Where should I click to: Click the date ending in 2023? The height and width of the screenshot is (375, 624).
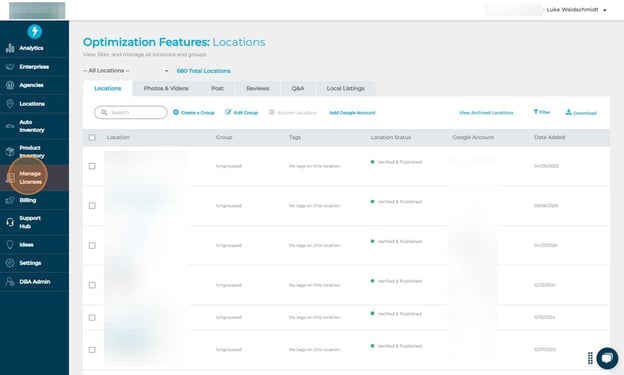(544, 350)
